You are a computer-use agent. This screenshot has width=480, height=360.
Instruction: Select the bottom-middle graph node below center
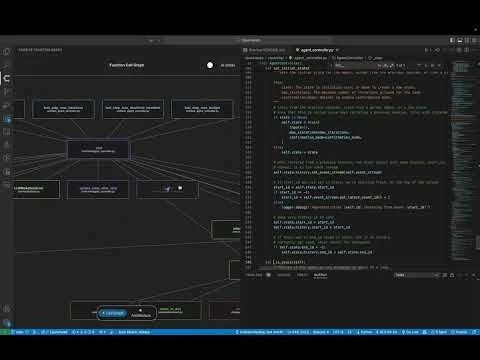[98, 190]
